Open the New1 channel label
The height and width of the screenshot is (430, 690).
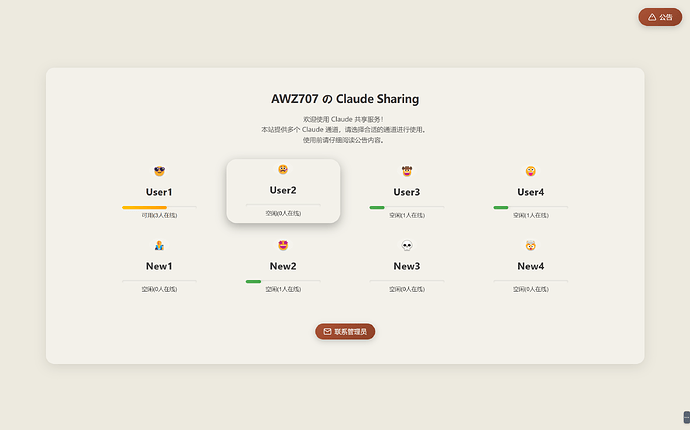tap(159, 266)
